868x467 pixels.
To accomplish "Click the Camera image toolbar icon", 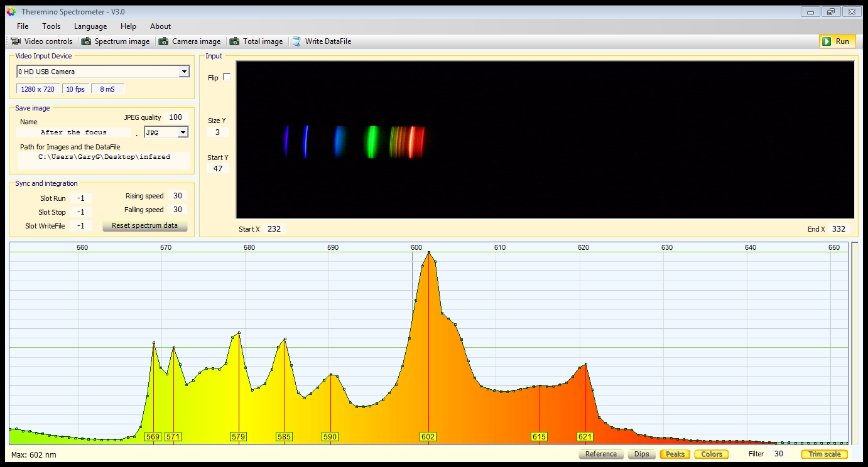I will (164, 41).
